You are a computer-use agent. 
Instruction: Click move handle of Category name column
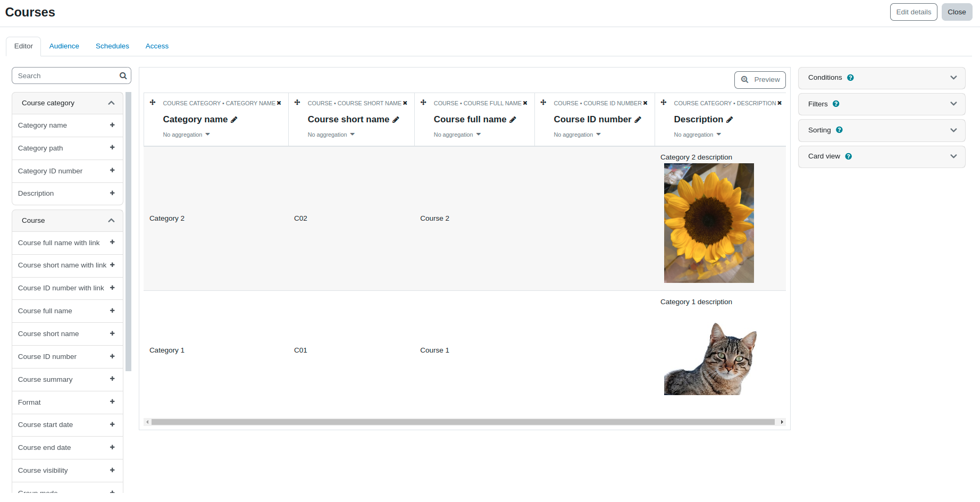click(x=153, y=102)
